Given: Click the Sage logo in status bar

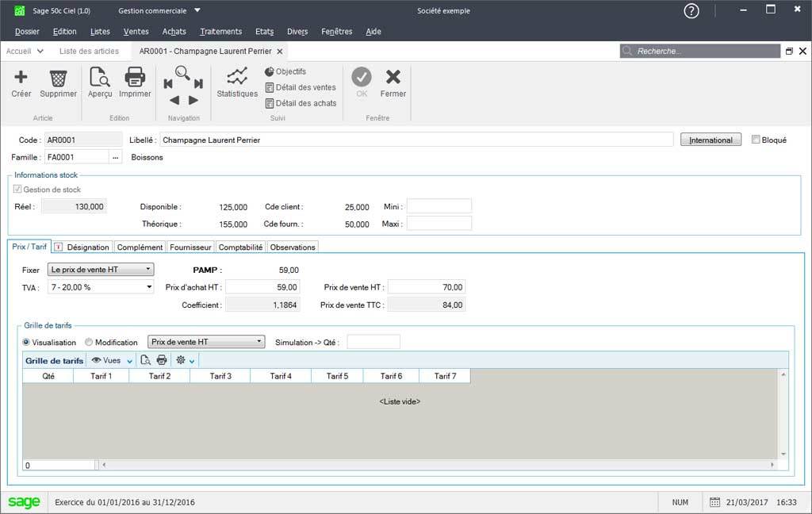Looking at the screenshot, I should pos(24,501).
